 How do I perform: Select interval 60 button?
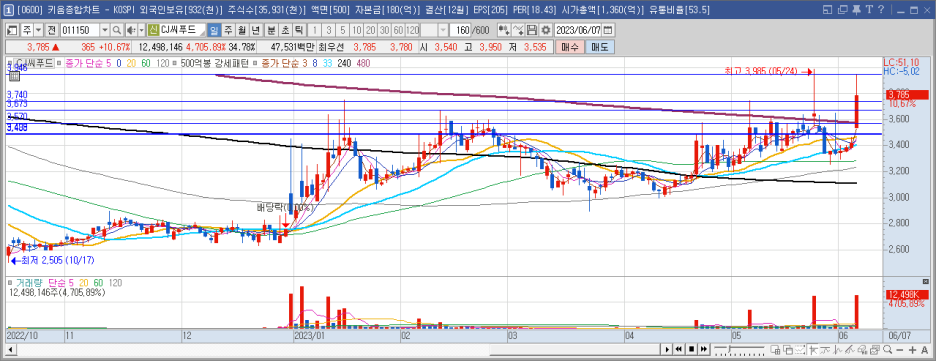[398, 30]
